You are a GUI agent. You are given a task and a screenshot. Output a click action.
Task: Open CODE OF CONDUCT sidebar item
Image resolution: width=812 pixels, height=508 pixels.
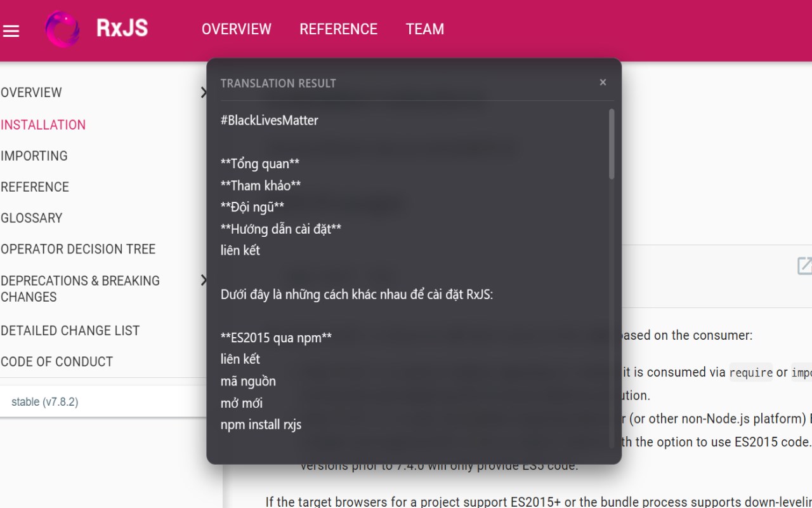point(56,361)
